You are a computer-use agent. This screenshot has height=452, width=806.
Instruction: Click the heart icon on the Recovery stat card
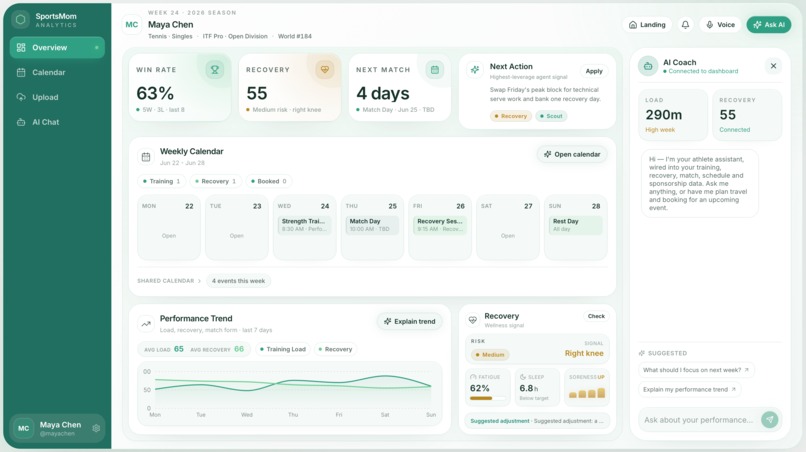click(x=325, y=69)
